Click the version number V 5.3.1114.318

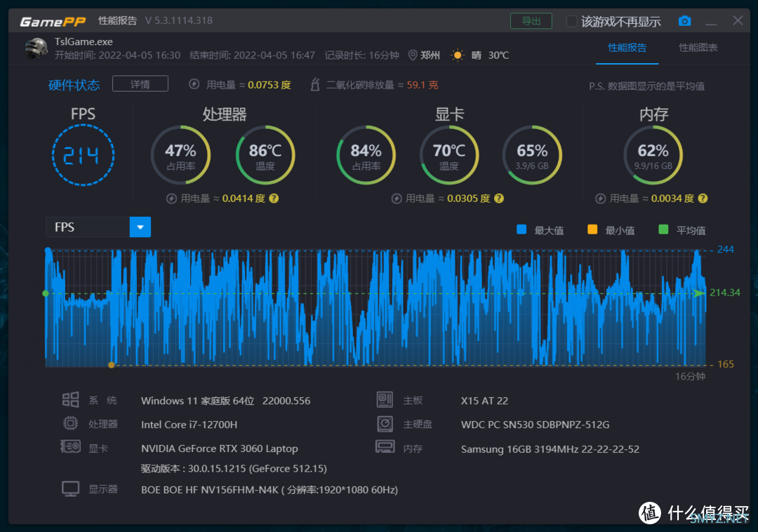tap(179, 21)
